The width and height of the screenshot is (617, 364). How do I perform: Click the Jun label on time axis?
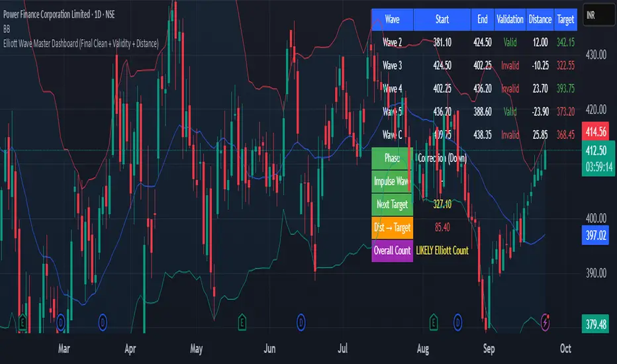(x=269, y=349)
